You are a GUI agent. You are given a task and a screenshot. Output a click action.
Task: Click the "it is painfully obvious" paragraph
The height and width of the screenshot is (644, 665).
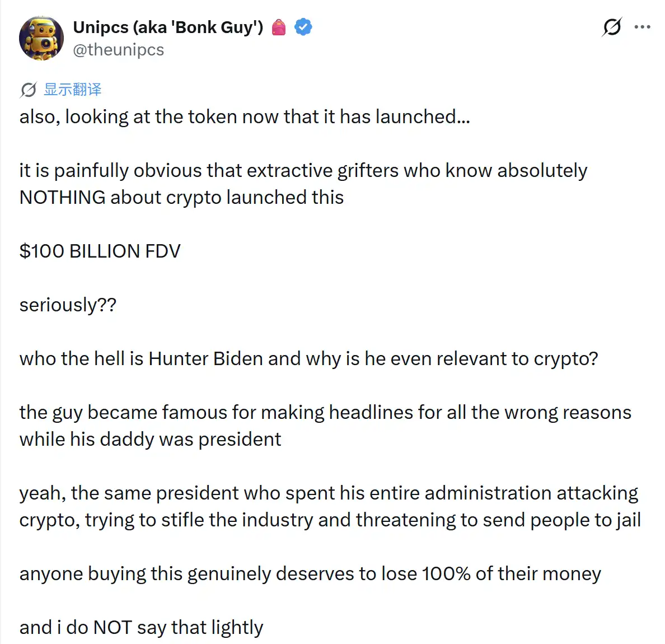[x=303, y=184]
